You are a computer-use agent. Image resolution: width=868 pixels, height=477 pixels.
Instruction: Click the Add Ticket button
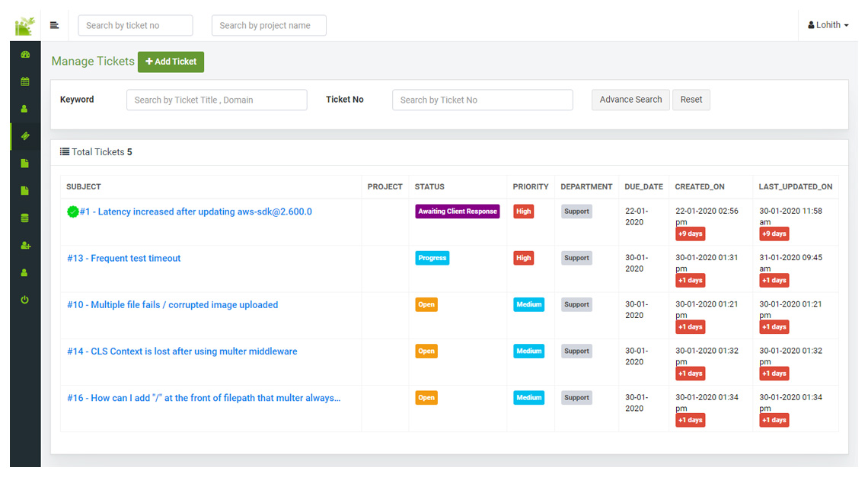coord(171,62)
